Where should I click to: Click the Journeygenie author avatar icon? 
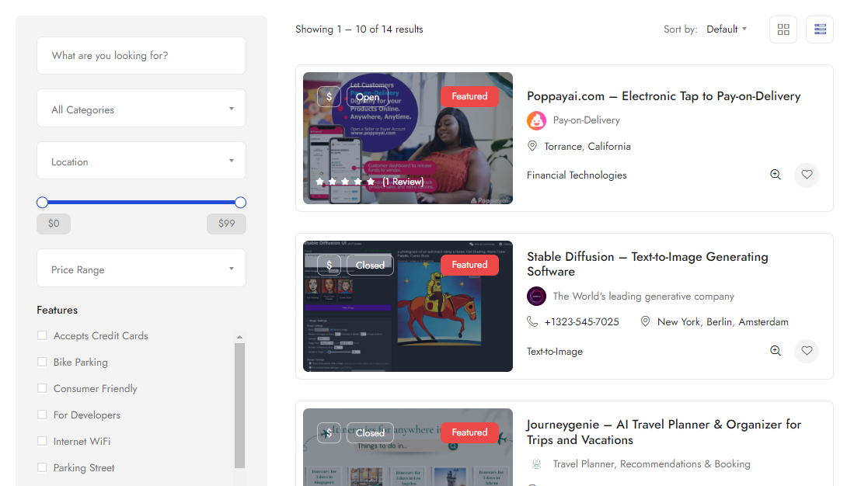coord(536,464)
